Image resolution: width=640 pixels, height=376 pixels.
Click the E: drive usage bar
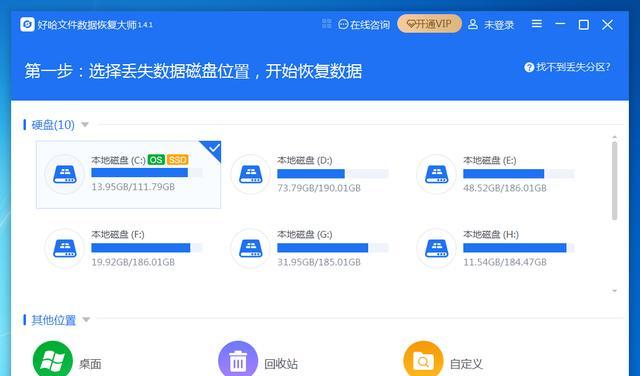[x=518, y=174]
